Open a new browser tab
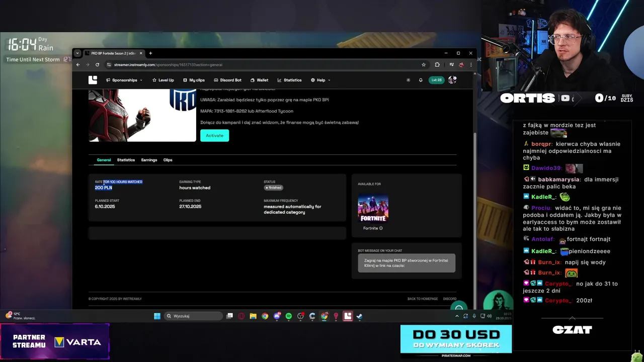 click(150, 53)
